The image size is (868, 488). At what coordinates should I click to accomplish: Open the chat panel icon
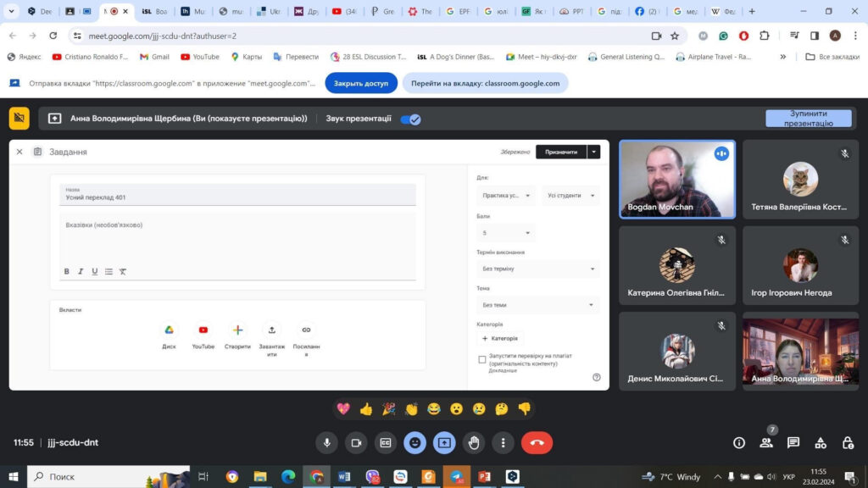point(793,442)
